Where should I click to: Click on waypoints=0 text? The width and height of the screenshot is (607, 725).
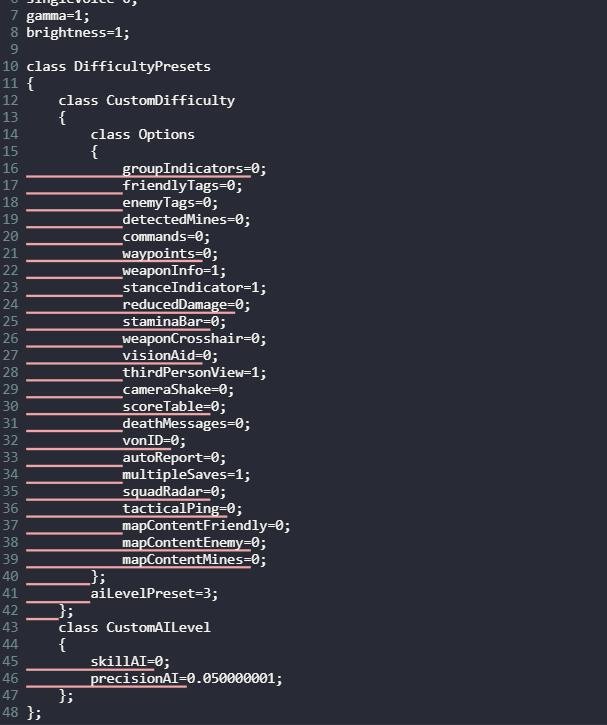pos(170,253)
